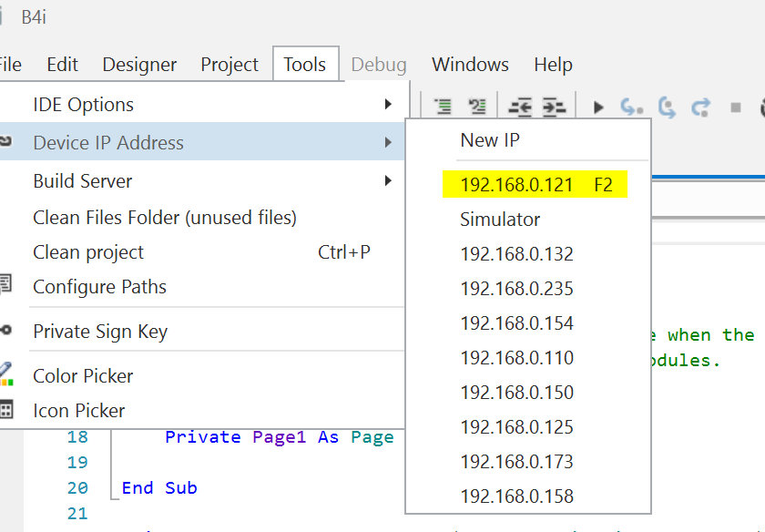Click the Step Out debug icon
This screenshot has height=532, width=765.
click(700, 107)
